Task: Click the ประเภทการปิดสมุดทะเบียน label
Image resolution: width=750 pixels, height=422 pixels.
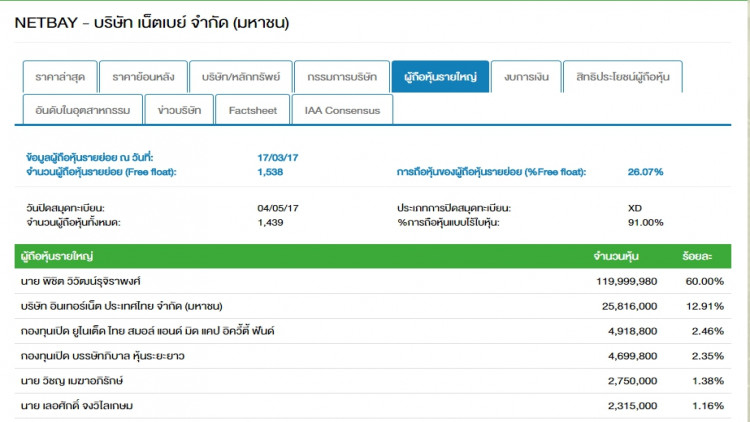Action: point(454,208)
